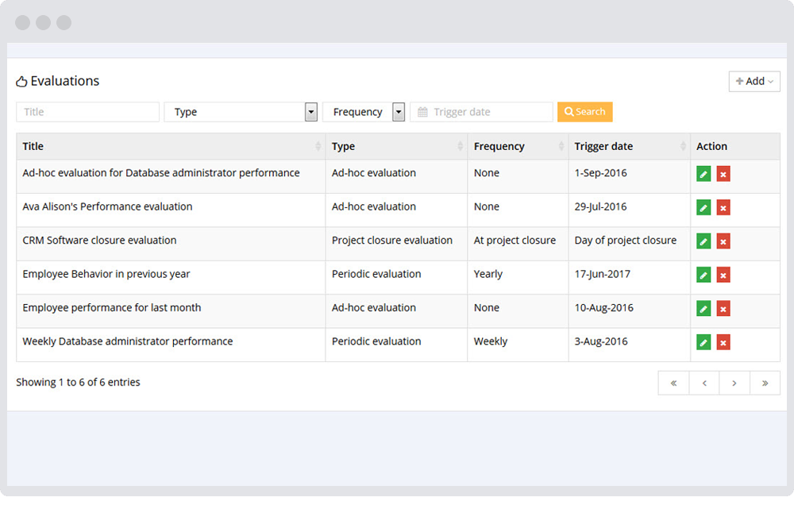Image resolution: width=794 pixels, height=532 pixels.
Task: Select 'Employee performance for last month' title
Action: [111, 307]
